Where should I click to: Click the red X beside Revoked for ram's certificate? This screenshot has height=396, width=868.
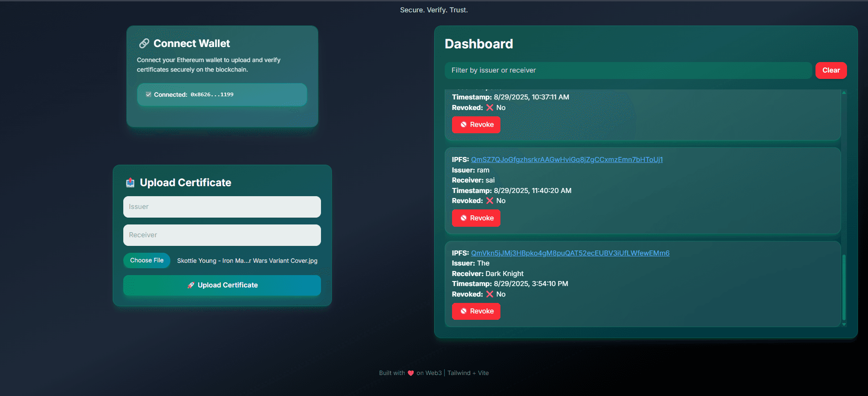coord(489,201)
